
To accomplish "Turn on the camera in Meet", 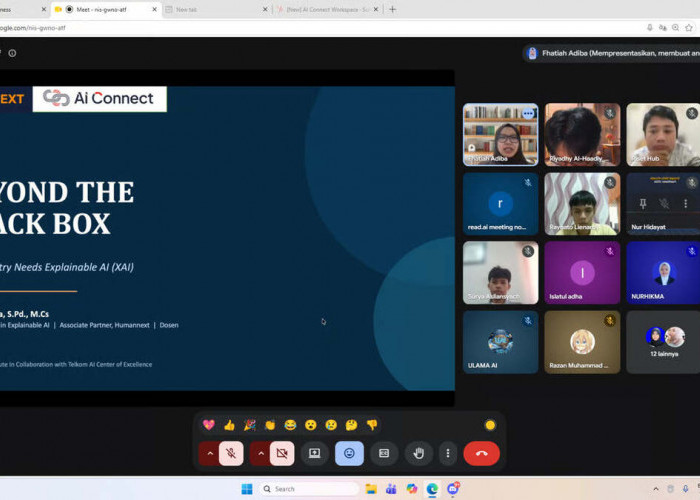I will click(x=282, y=454).
